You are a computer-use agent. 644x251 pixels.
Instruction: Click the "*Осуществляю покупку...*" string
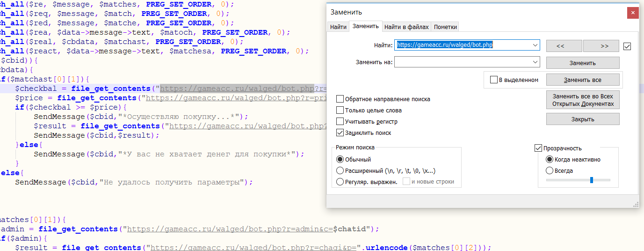pyautogui.click(x=178, y=117)
